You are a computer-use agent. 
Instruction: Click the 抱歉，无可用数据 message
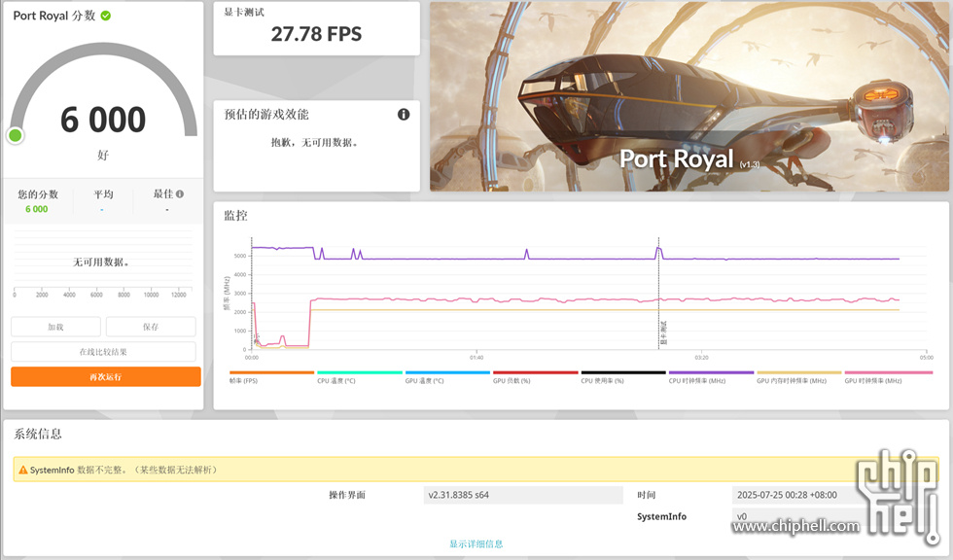315,142
